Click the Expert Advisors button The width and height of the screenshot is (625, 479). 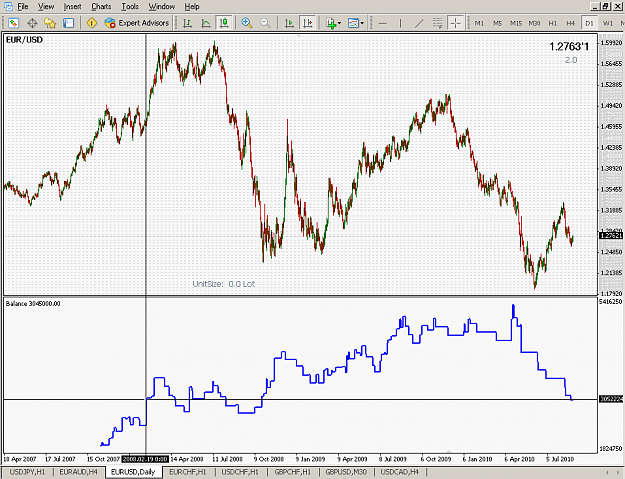tap(137, 23)
